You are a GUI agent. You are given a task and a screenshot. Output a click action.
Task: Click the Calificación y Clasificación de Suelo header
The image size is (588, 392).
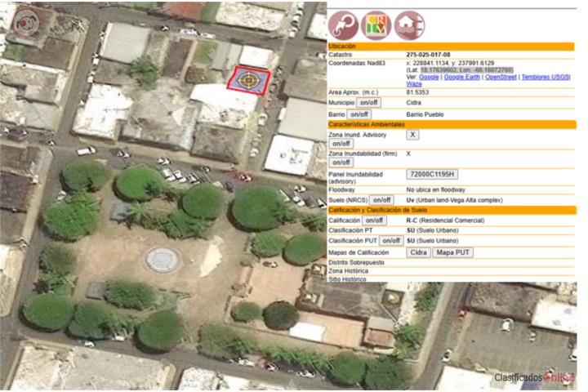pyautogui.click(x=452, y=210)
